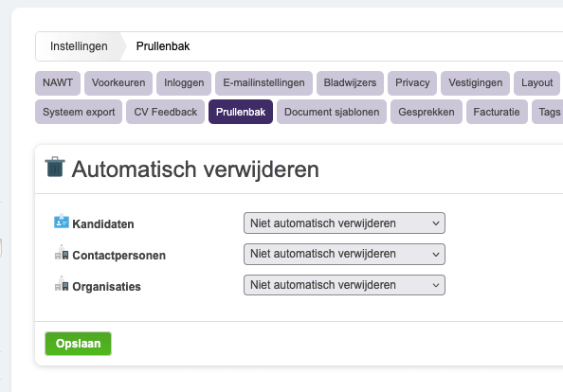Open the Privacy tab
Viewport: 563px width, 392px height.
[412, 82]
